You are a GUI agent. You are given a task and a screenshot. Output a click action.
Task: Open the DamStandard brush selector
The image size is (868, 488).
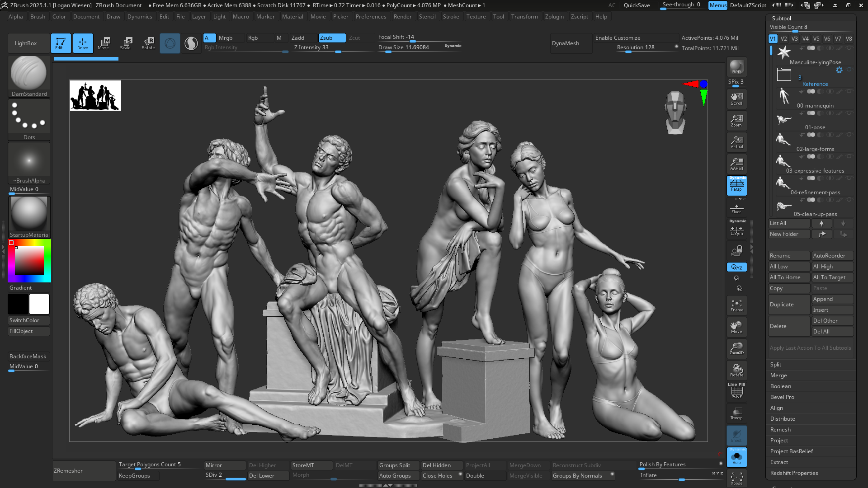tap(29, 72)
